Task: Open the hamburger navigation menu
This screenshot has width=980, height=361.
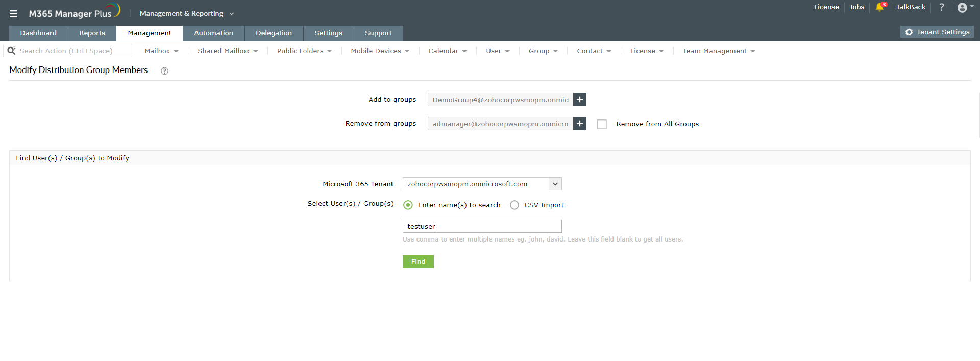Action: (x=13, y=14)
